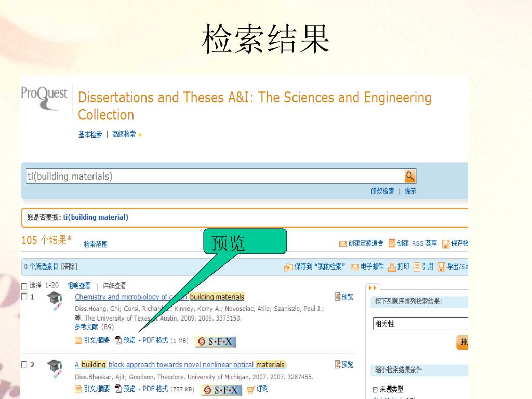Viewport: 532px width, 399px height.
Task: Click the orange 排序 button
Action: point(462,342)
